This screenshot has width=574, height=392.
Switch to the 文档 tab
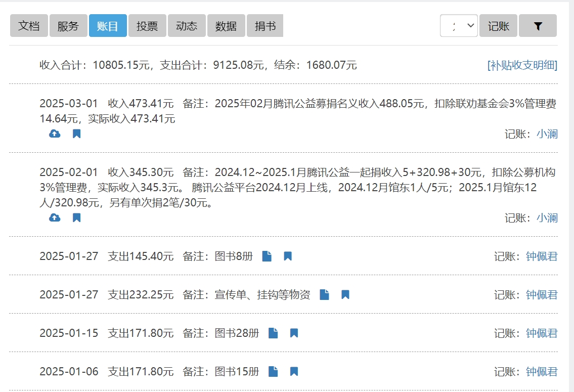(x=29, y=26)
